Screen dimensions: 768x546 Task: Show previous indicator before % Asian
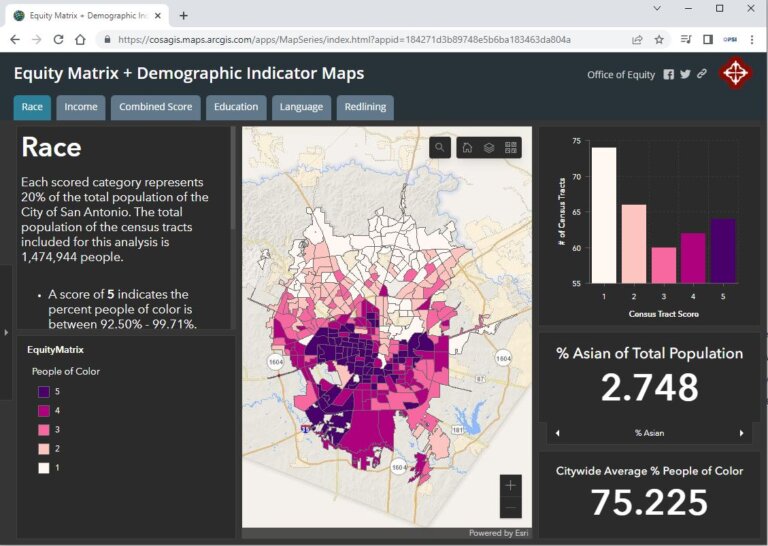pyautogui.click(x=557, y=433)
